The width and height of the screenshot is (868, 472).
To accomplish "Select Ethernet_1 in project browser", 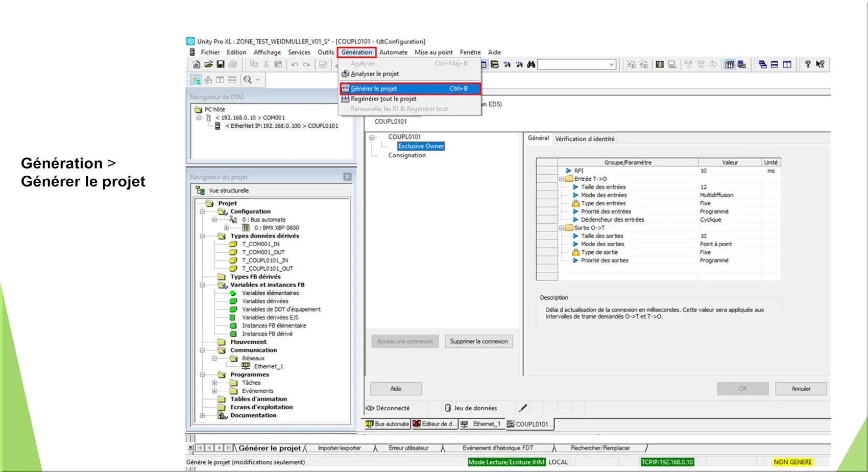I will tap(268, 366).
